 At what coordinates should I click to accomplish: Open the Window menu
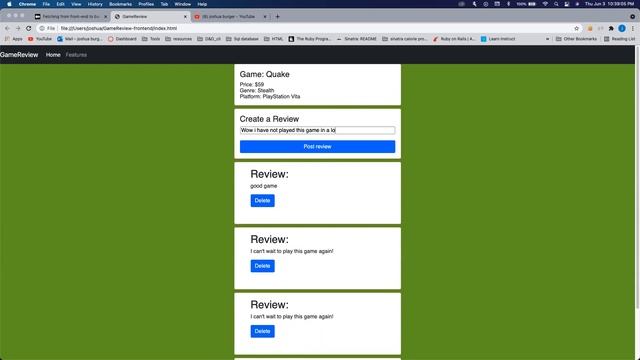[x=182, y=4]
